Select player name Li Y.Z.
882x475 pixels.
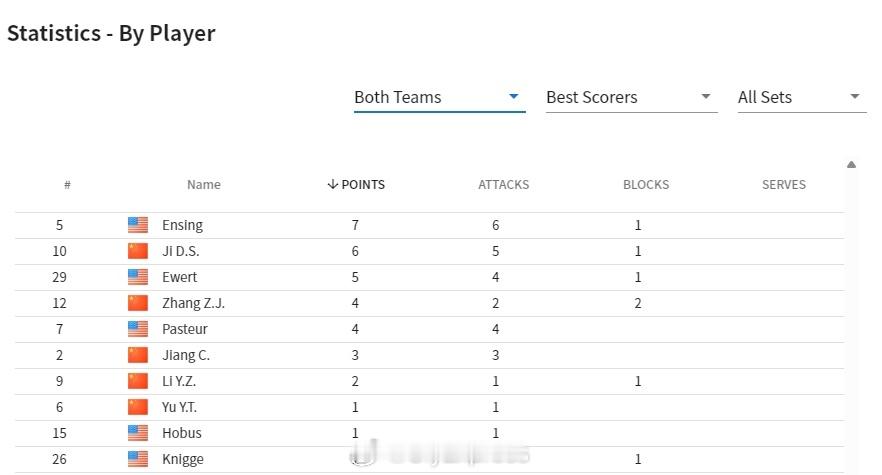179,381
